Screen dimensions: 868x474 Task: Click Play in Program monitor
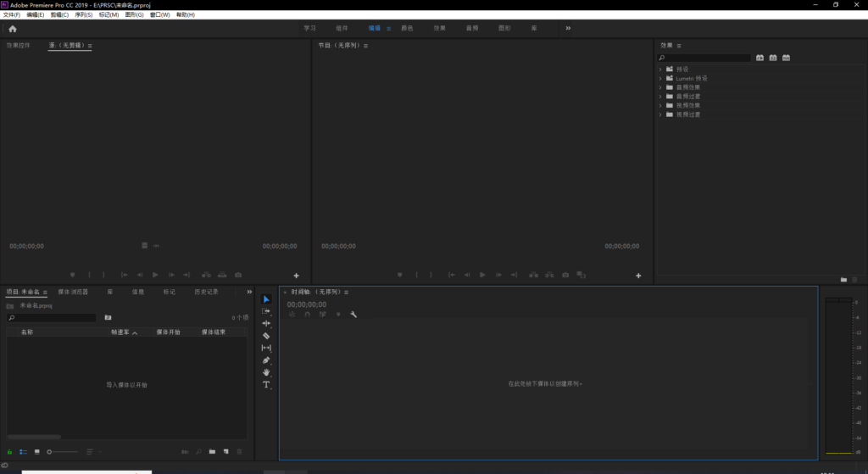click(x=482, y=276)
